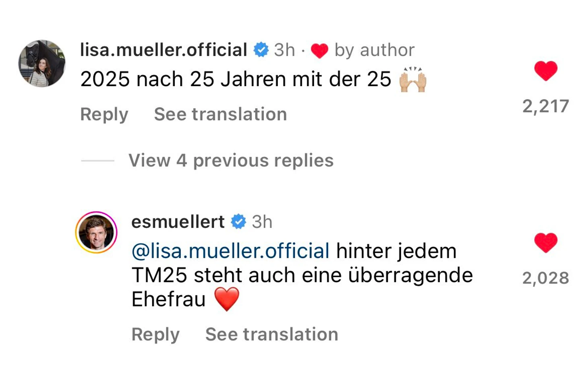Open lisa.mueller.official's profile picture
This screenshot has height=365, width=588.
pos(42,63)
